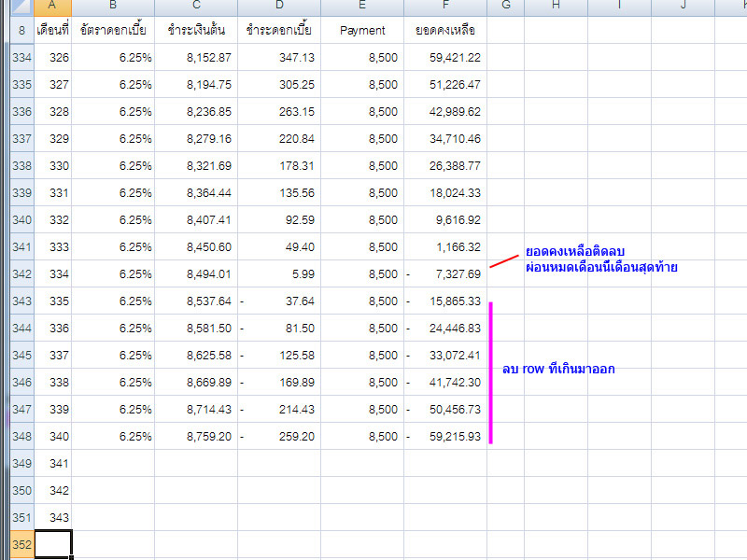
Task: Select column D header
Action: click(x=279, y=7)
